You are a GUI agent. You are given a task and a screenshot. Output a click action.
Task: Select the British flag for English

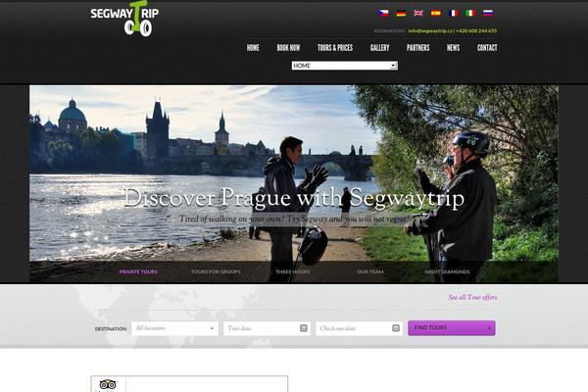click(x=418, y=13)
